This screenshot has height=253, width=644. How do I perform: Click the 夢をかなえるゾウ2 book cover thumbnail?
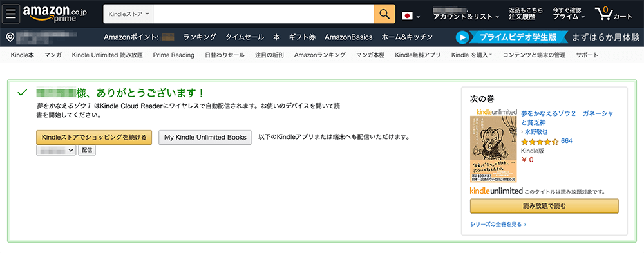coord(493,149)
